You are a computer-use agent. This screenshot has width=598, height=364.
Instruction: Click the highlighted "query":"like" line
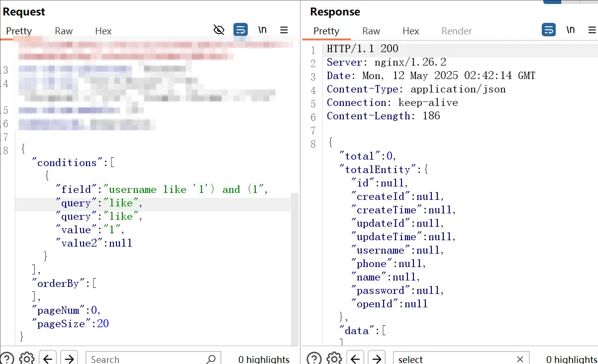[x=99, y=203]
